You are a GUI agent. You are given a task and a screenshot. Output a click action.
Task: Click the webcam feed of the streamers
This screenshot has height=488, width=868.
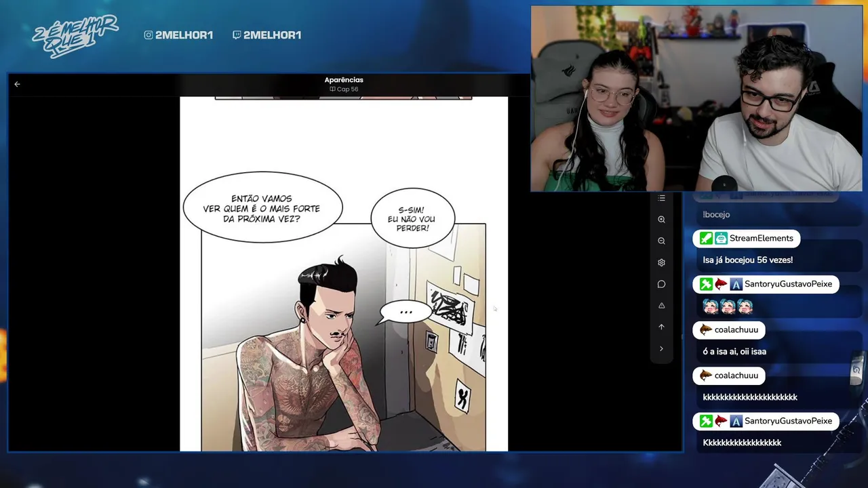[x=696, y=99]
